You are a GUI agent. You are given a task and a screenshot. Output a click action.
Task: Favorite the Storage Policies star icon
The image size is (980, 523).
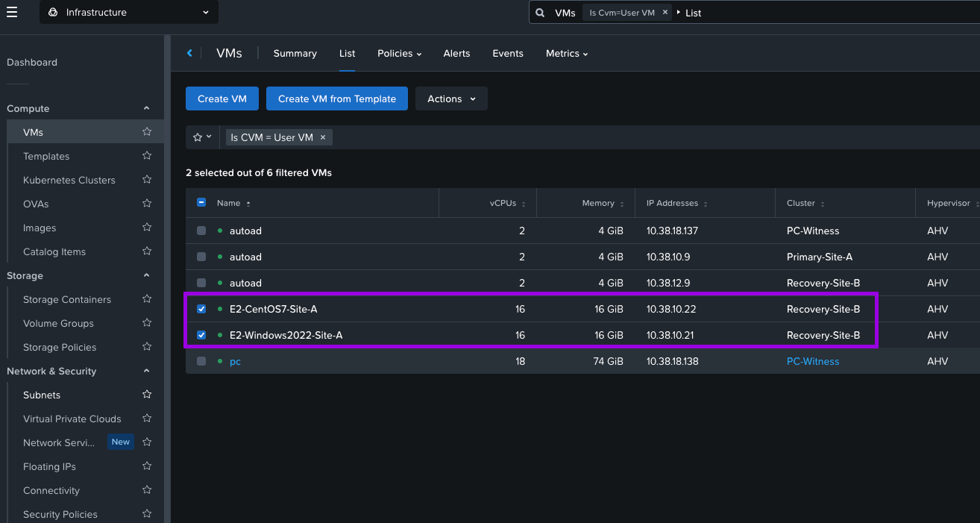pos(147,346)
